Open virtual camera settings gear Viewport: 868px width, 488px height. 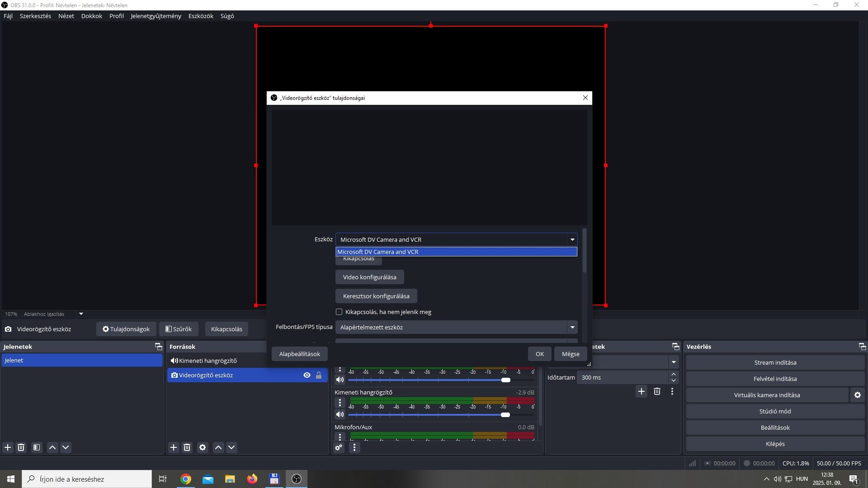(x=858, y=395)
